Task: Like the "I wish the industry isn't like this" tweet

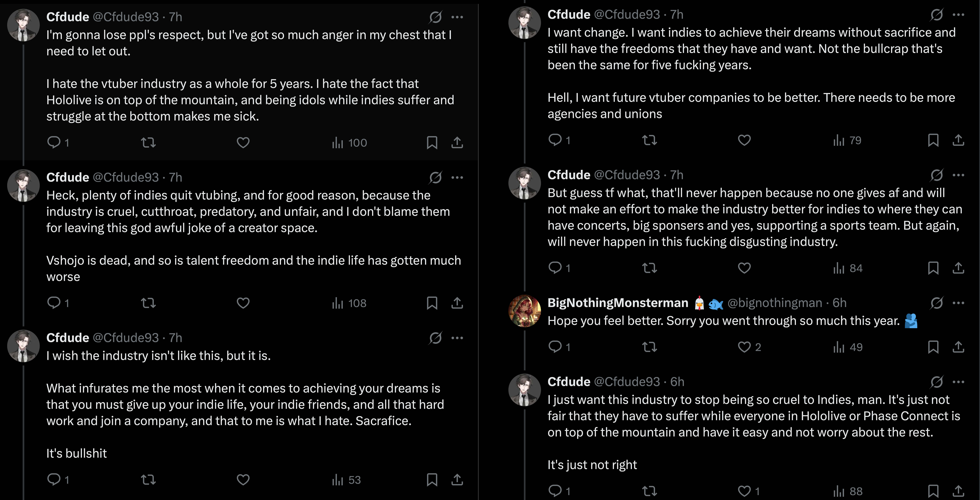Action: 243,479
